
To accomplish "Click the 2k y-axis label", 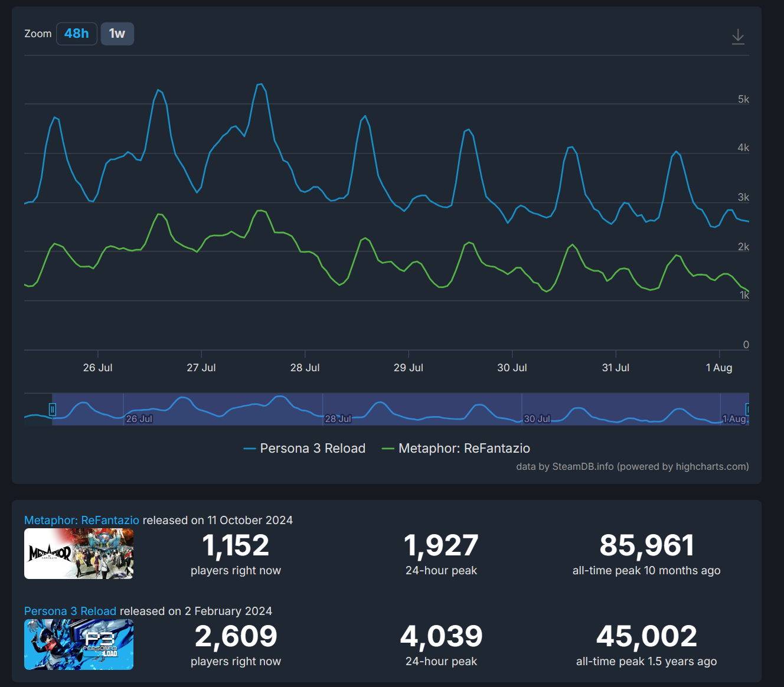I will [743, 247].
